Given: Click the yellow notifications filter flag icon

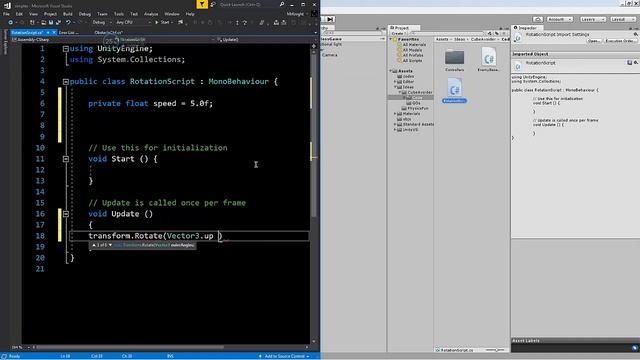Looking at the screenshot, I should (x=202, y=4).
